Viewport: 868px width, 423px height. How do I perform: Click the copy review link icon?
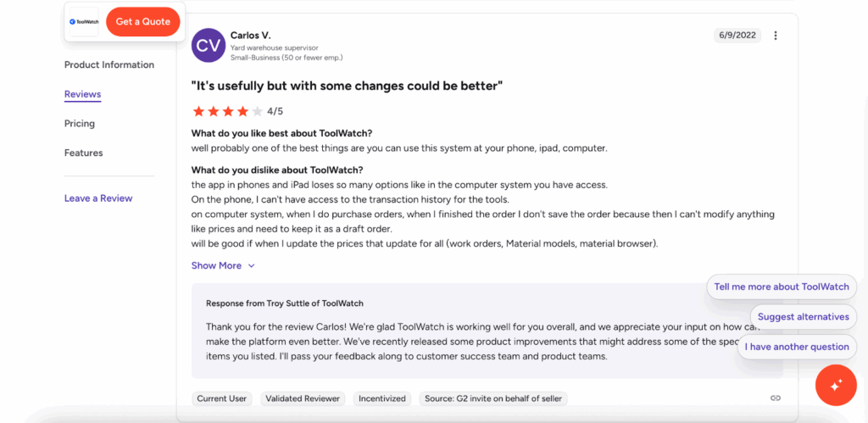[x=775, y=398]
